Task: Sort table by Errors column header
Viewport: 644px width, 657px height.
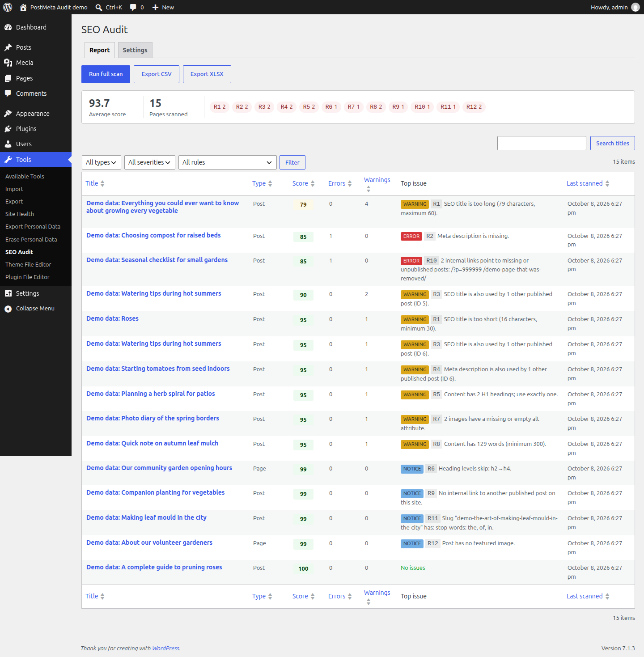Action: (340, 183)
